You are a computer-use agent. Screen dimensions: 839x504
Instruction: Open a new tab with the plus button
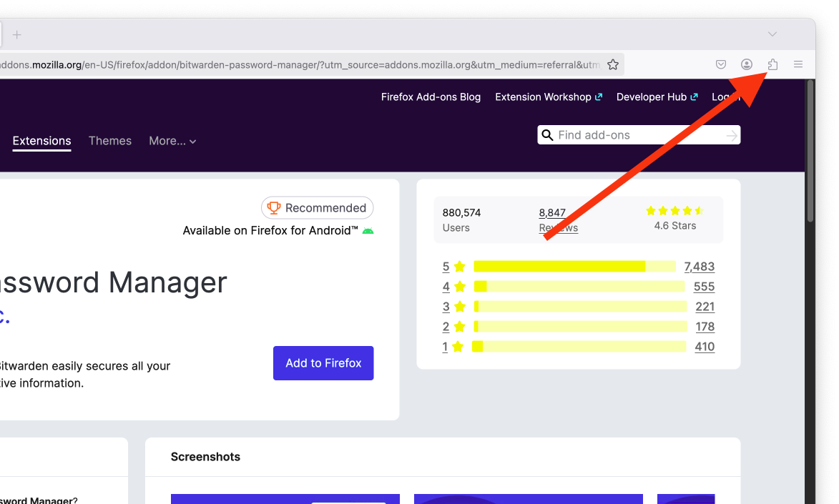pyautogui.click(x=17, y=35)
